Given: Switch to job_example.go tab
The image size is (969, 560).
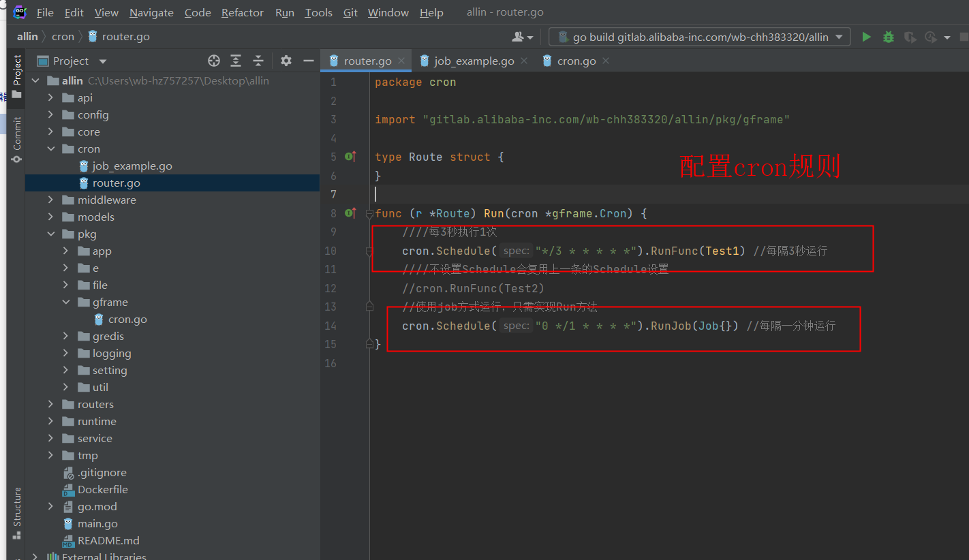Looking at the screenshot, I should click(474, 61).
